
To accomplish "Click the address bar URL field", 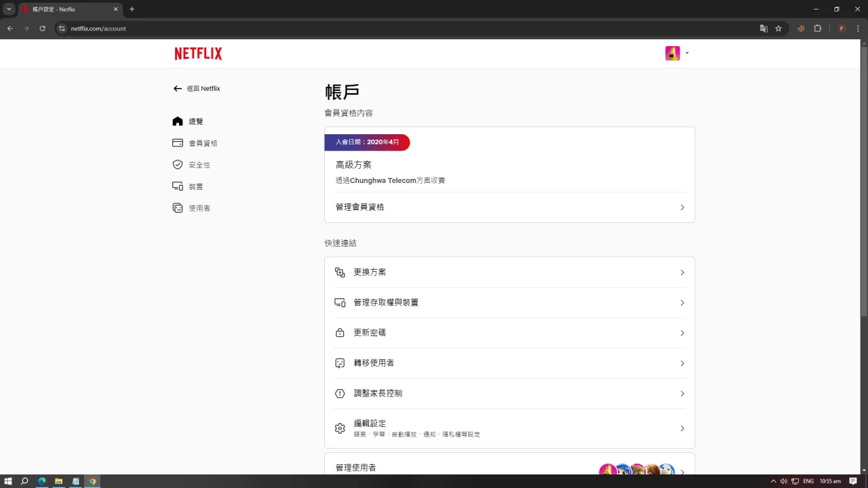I will point(407,28).
